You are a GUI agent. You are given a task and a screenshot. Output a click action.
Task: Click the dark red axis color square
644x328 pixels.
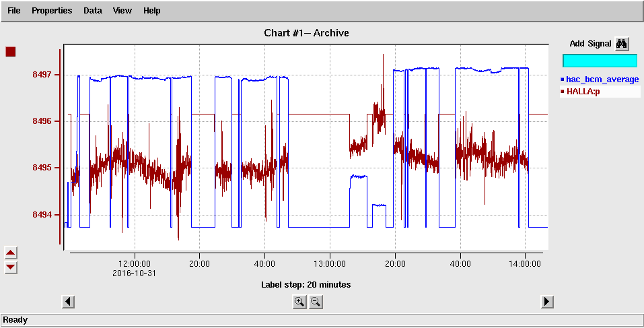tap(10, 52)
